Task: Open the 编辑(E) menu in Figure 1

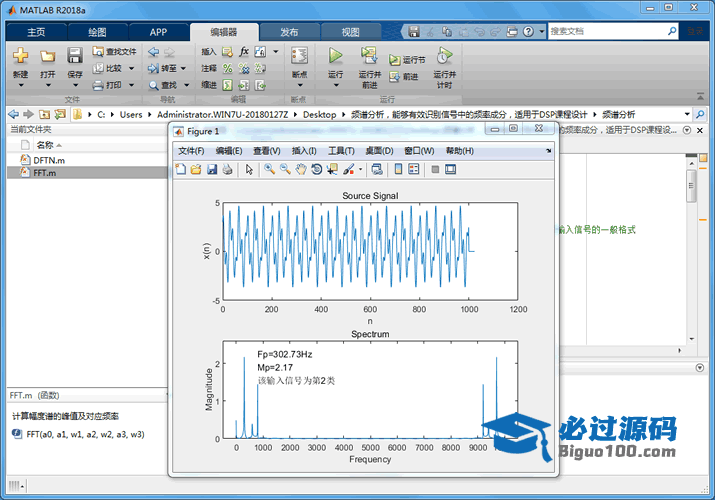Action: pos(229,151)
